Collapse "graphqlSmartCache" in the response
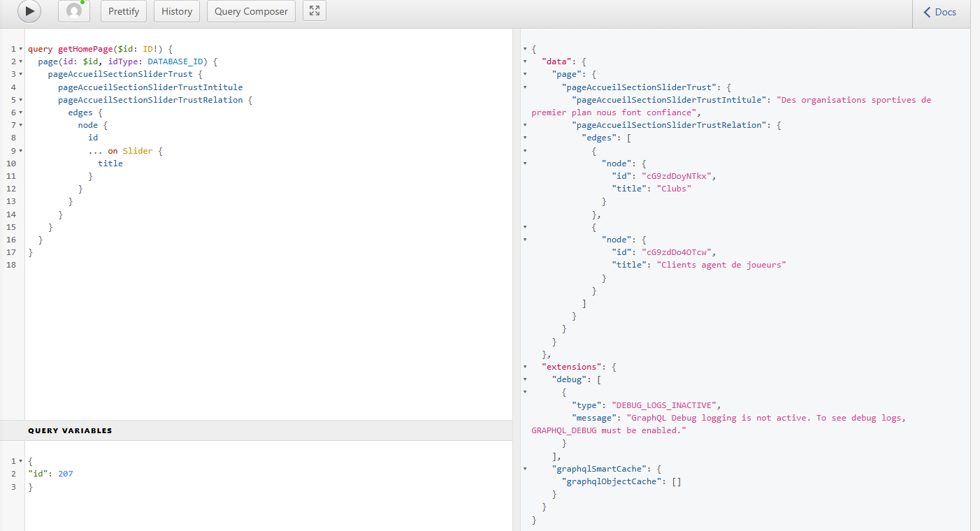This screenshot has height=531, width=980. 526,469
